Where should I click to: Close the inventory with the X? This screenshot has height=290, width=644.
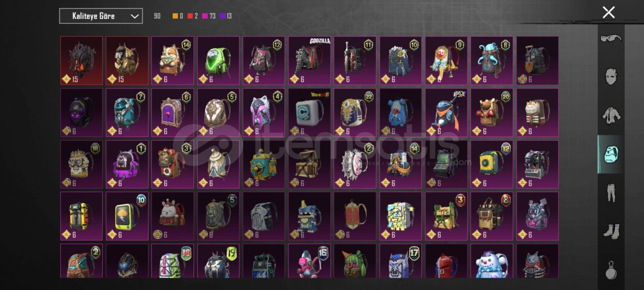609,12
